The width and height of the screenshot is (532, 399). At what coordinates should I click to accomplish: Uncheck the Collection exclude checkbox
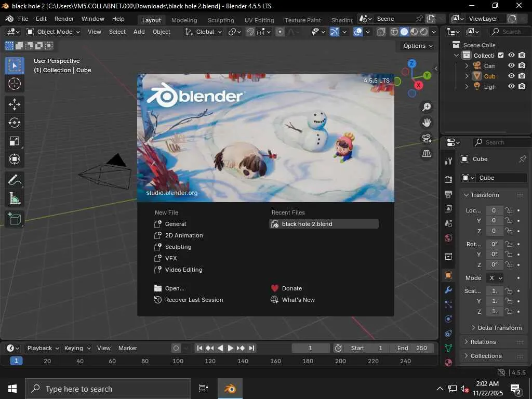point(501,55)
